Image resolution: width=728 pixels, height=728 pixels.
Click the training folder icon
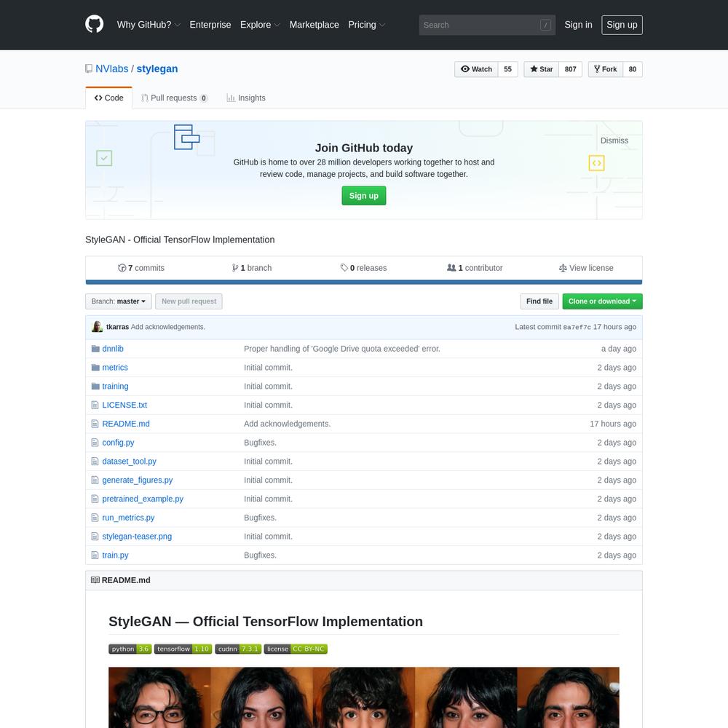coord(95,387)
